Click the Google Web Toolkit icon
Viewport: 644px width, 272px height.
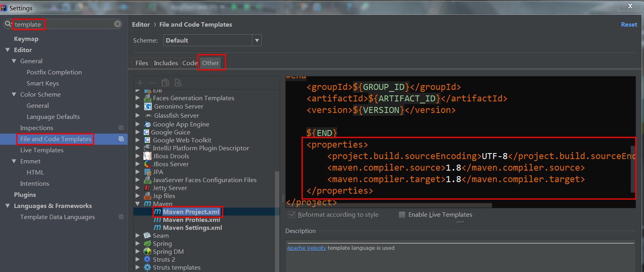pyautogui.click(x=147, y=140)
